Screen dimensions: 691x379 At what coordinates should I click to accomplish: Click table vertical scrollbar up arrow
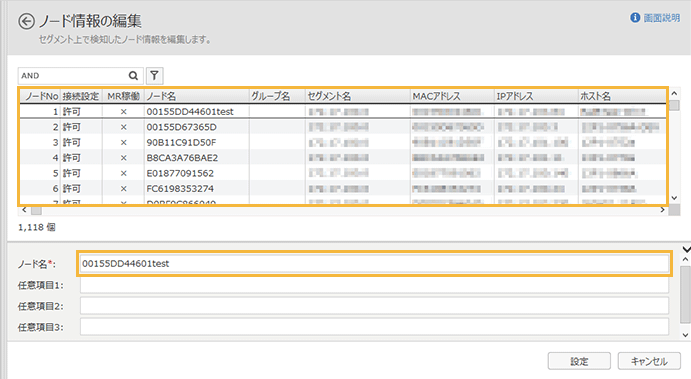point(674,93)
